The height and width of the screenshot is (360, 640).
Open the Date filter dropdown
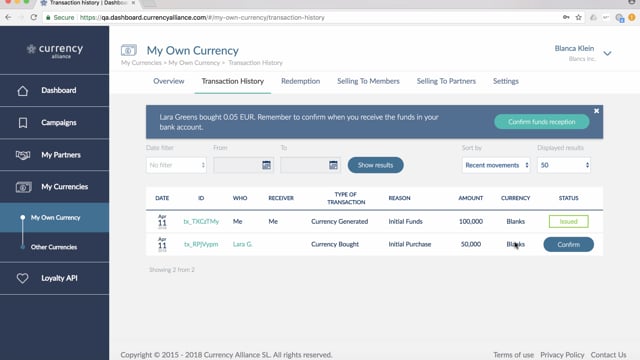[176, 165]
